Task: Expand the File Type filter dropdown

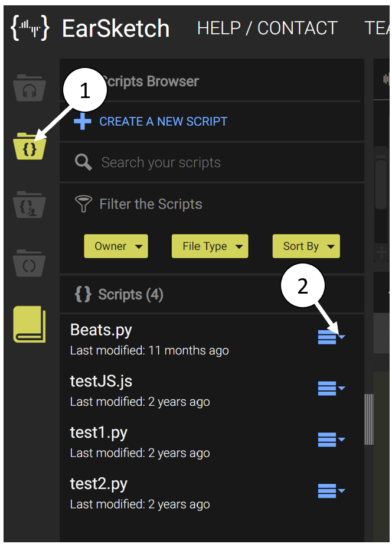Action: 210,246
